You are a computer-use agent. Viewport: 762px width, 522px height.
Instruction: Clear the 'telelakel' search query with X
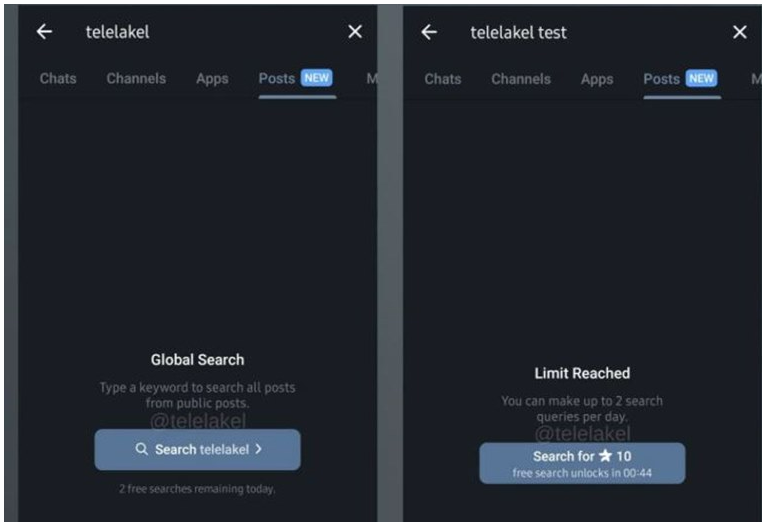click(355, 32)
